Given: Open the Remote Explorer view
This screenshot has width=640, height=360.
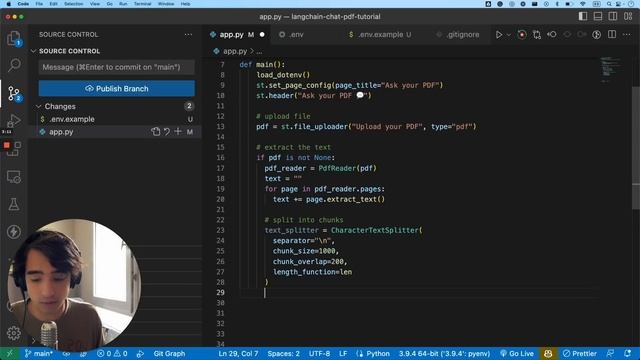Looking at the screenshot, I should 14,177.
